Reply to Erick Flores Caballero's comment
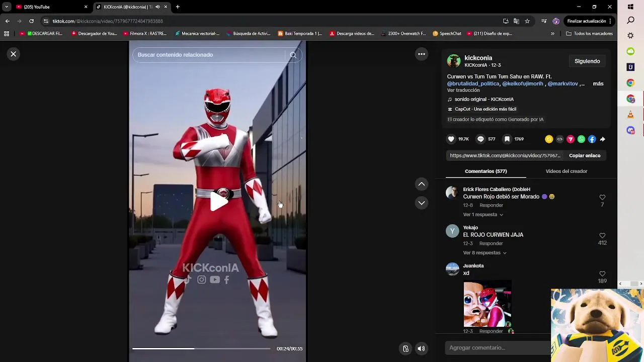Viewport: 644px width, 362px height. [x=491, y=205]
